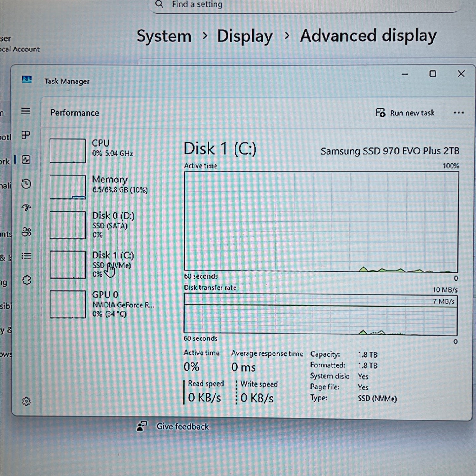
Task: Open the Details page list icon
Action: click(x=26, y=256)
